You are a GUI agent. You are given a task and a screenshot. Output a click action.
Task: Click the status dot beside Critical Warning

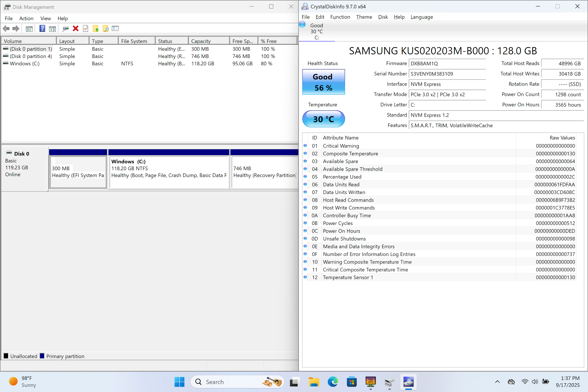tap(305, 146)
